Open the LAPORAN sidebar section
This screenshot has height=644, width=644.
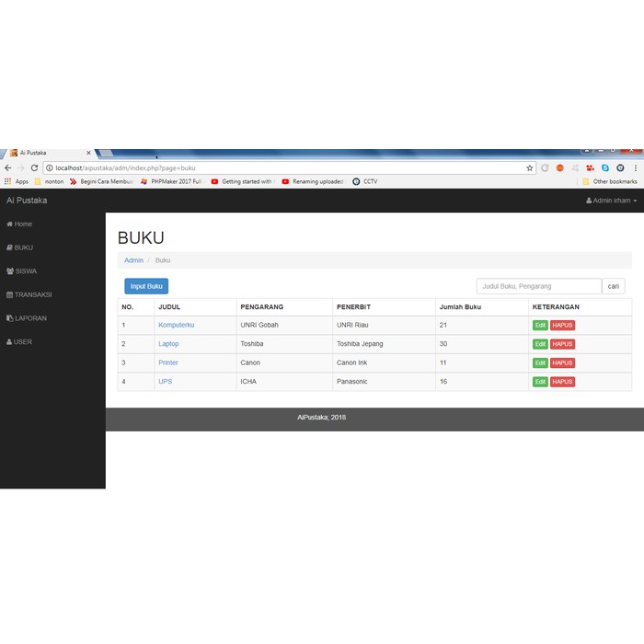27,318
